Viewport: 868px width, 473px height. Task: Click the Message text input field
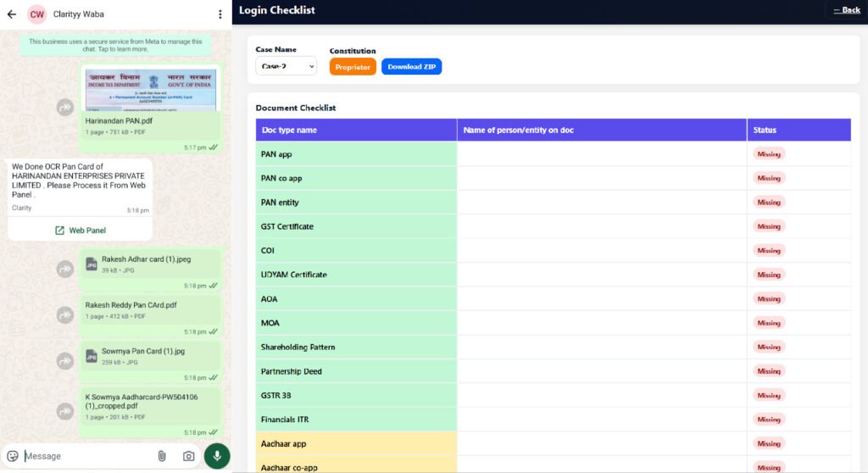click(x=85, y=456)
